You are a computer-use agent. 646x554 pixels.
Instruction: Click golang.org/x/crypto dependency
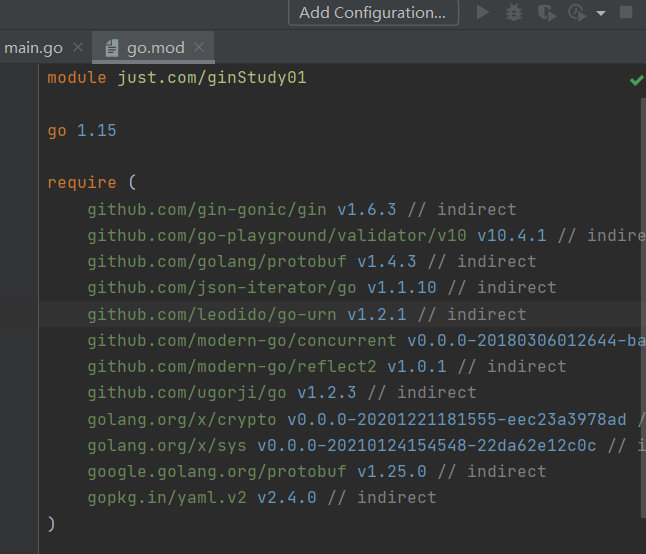(182, 420)
